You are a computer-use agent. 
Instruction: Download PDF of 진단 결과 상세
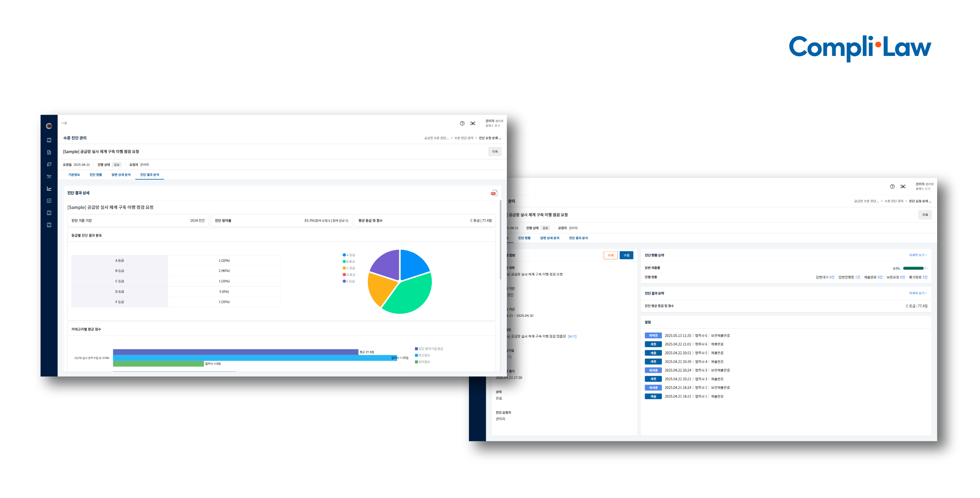pos(494,193)
